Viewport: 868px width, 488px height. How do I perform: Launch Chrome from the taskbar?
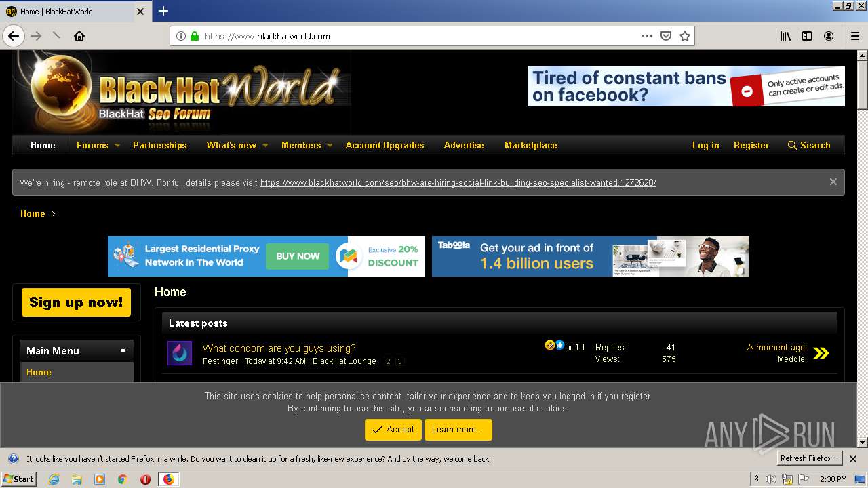pos(123,479)
